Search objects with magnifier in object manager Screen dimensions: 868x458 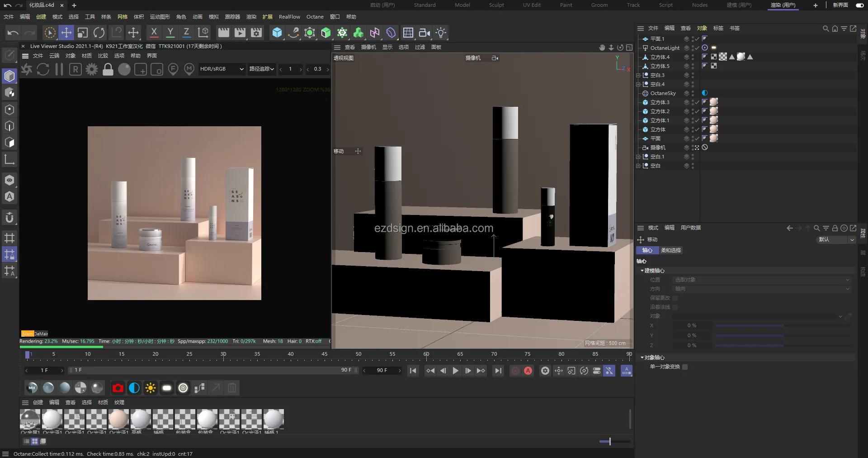(826, 29)
